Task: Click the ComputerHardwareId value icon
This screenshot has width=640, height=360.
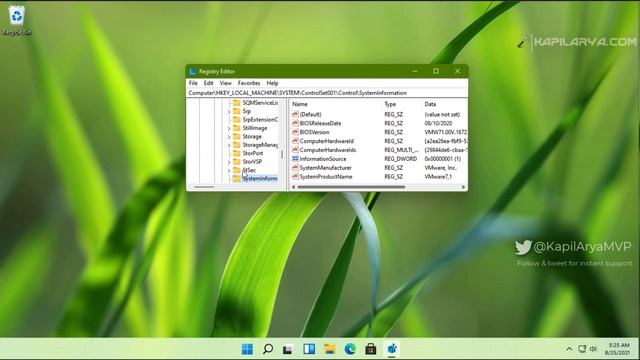Action: click(295, 141)
